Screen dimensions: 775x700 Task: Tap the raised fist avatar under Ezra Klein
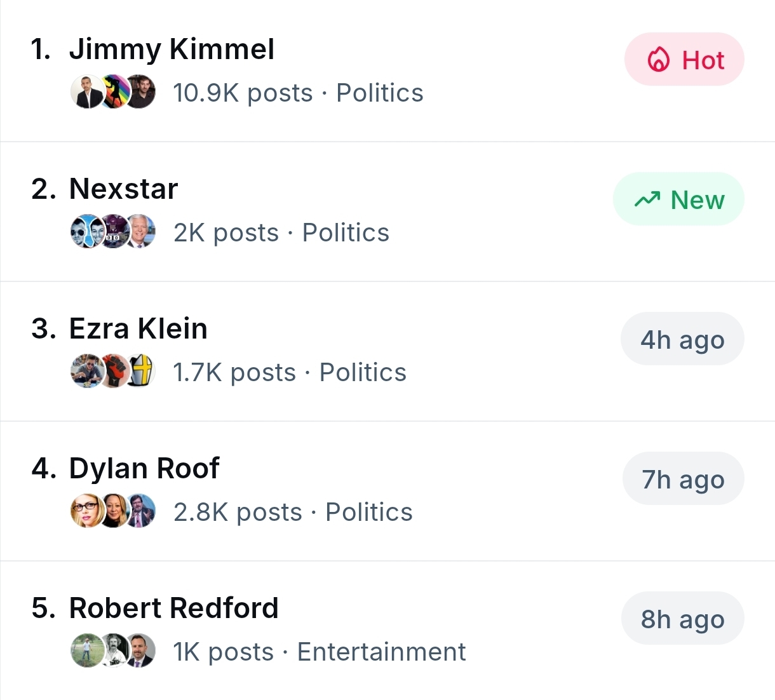tap(114, 372)
